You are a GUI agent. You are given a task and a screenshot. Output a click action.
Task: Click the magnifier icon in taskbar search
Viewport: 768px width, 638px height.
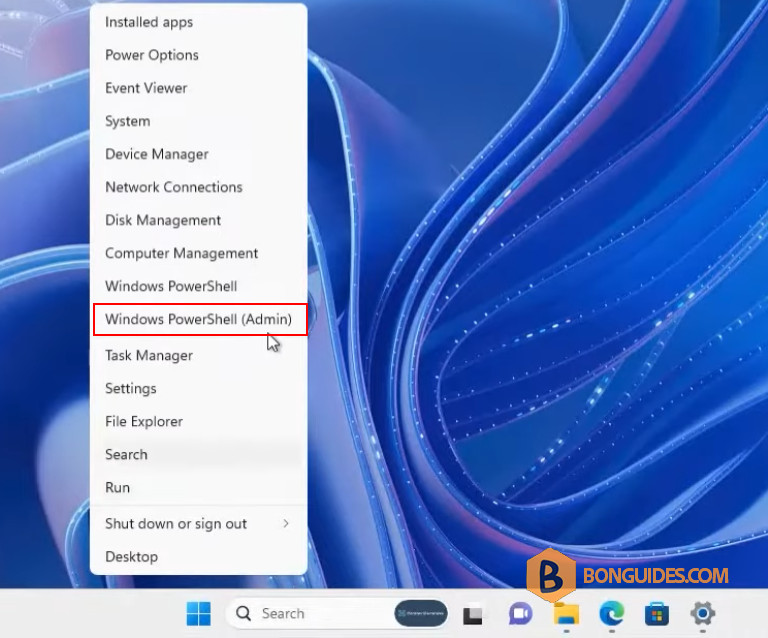[x=243, y=614]
